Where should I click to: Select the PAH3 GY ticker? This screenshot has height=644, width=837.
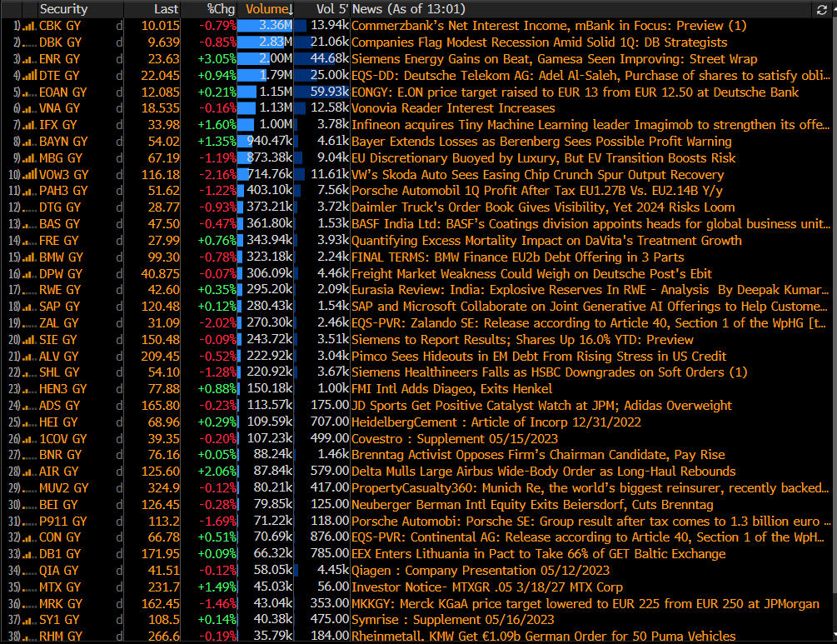tap(62, 191)
